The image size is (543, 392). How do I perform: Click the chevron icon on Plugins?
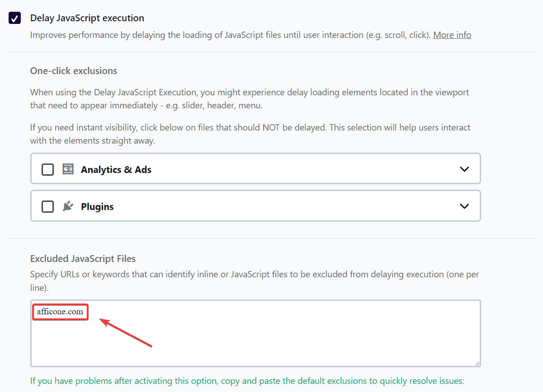coord(464,206)
